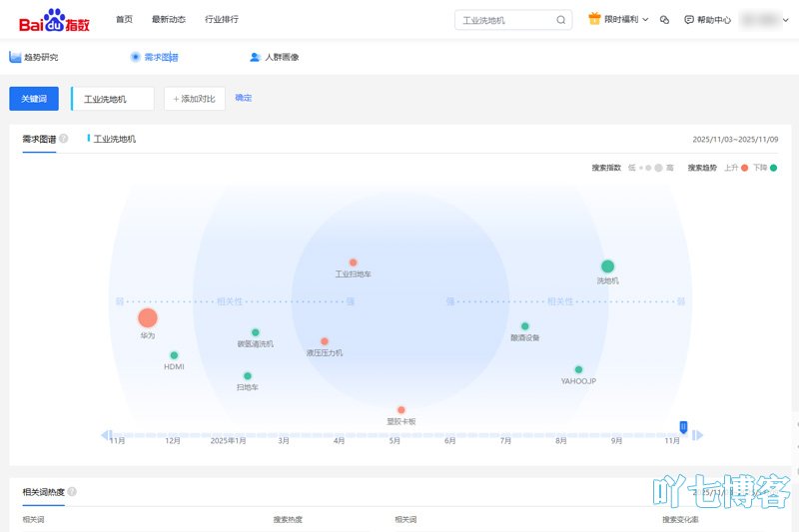
Task: Open the WeChat icon in header
Action: tap(664, 19)
